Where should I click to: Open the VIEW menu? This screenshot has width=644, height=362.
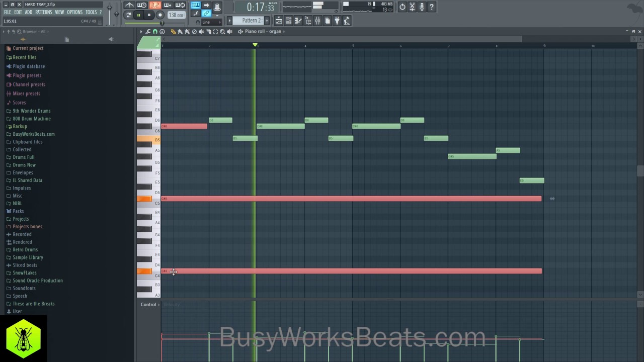(x=59, y=12)
